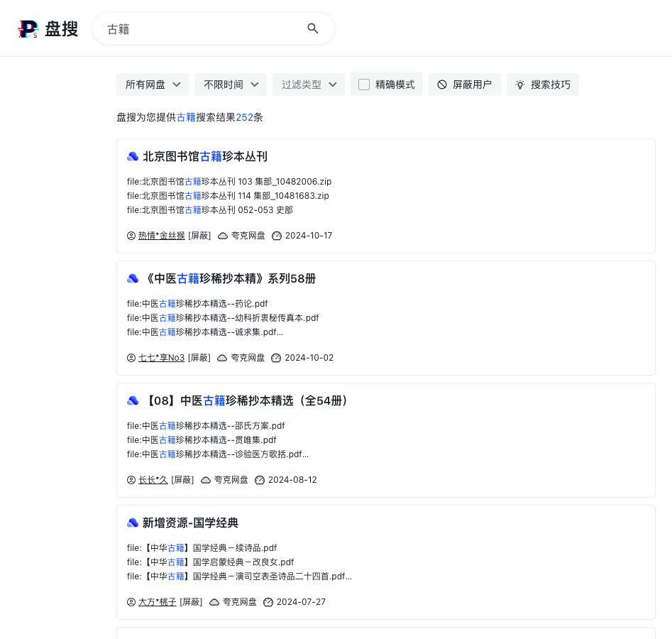Click user avatar icon before 长长*久

point(131,480)
